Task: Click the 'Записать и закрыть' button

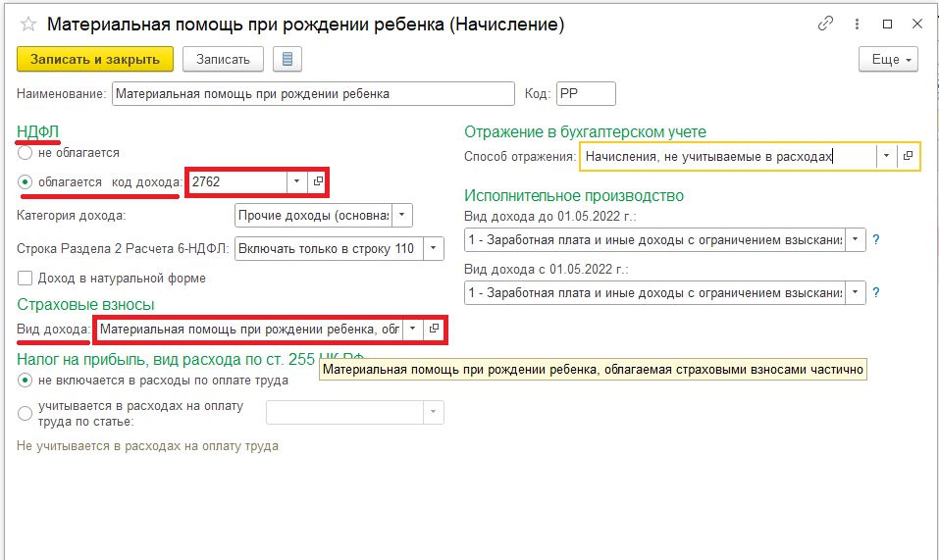Action: 95,59
